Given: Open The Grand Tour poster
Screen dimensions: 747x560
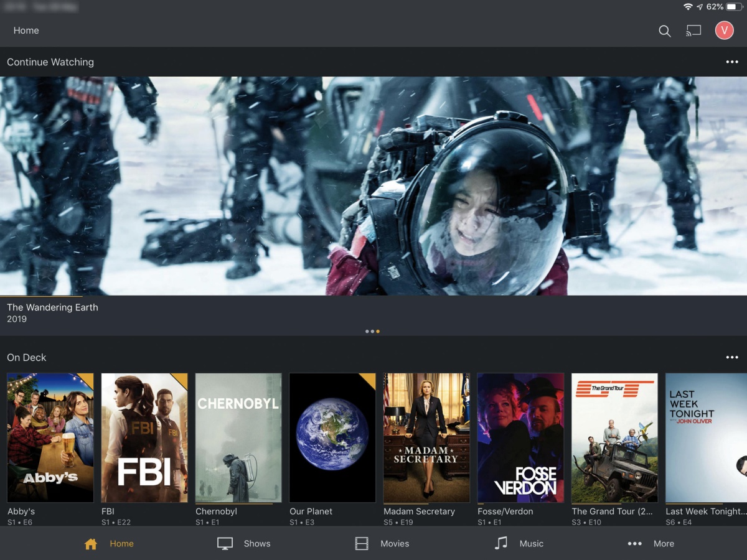Looking at the screenshot, I should (x=614, y=437).
